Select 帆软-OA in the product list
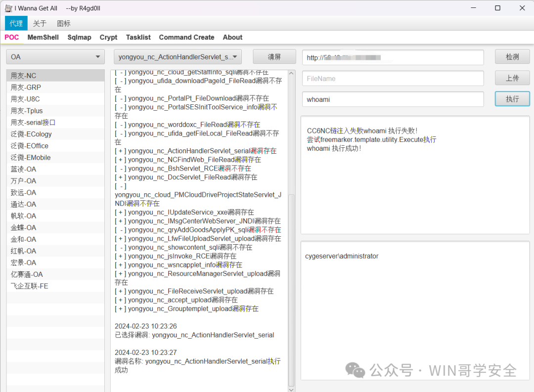 point(55,216)
